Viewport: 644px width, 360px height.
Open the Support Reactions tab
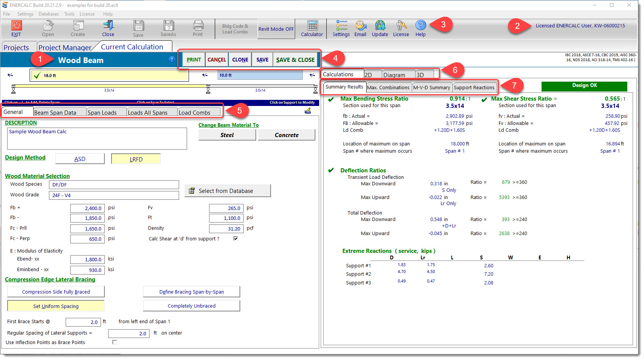tap(474, 87)
